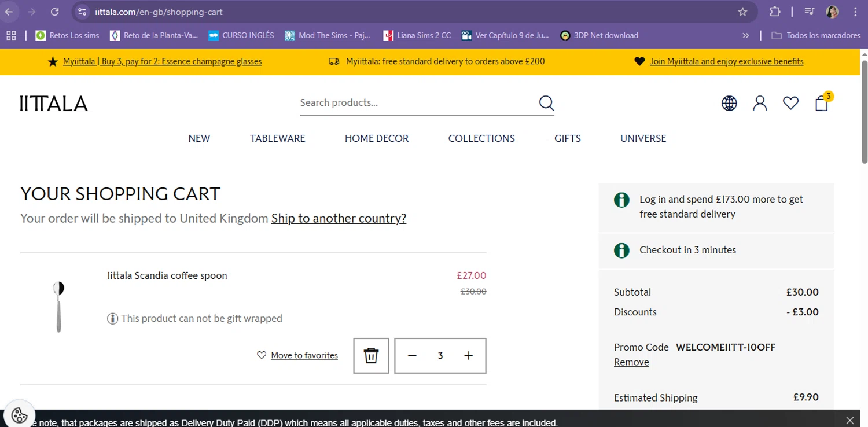This screenshot has height=427, width=868.
Task: Open the Retos Los sims bookmark
Action: pyautogui.click(x=68, y=35)
